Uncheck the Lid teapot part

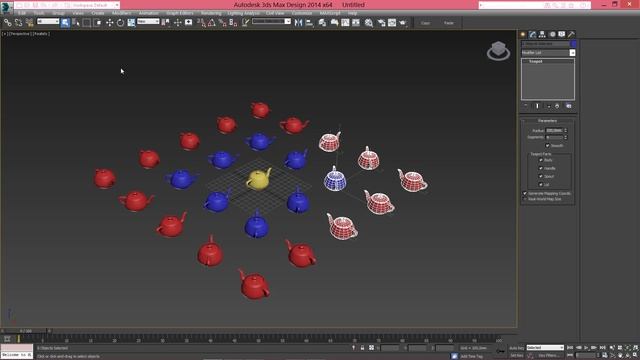tap(541, 184)
